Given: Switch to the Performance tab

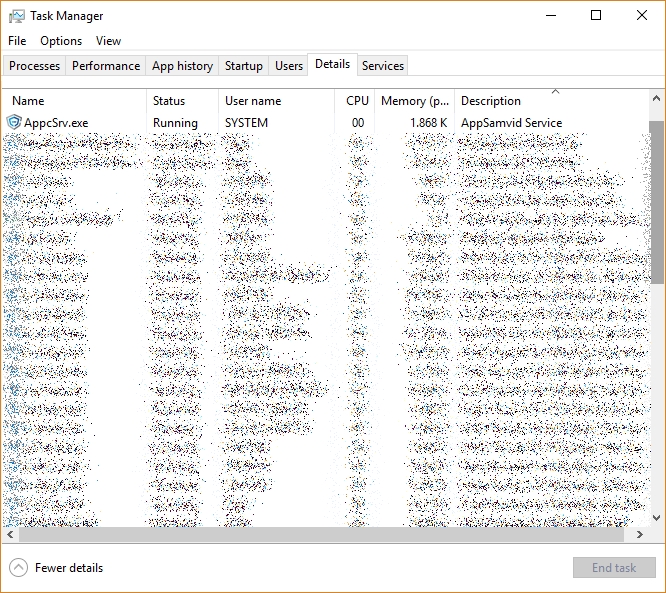Looking at the screenshot, I should tap(106, 66).
